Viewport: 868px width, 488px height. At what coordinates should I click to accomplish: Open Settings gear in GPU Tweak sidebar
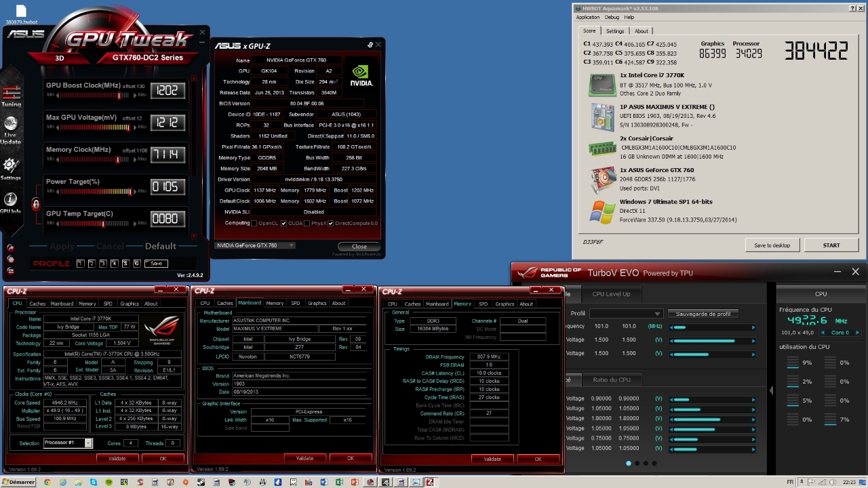pos(11,168)
